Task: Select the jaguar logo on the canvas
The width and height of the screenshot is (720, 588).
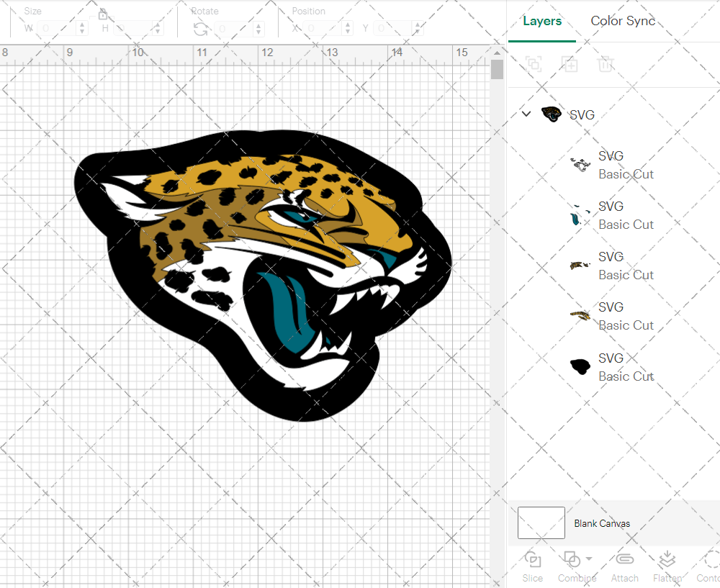Action: pos(263,276)
